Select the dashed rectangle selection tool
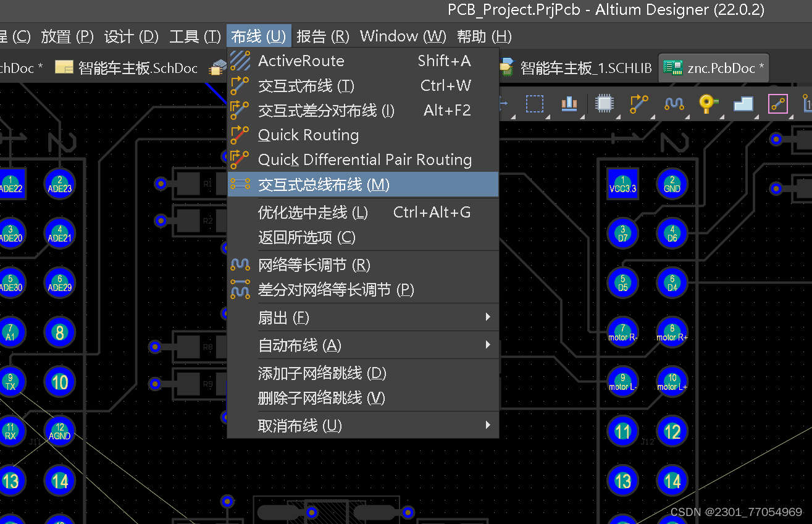 (534, 104)
